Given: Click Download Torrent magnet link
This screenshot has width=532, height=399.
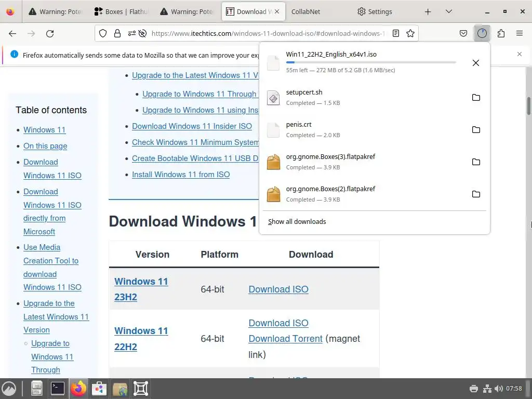Looking at the screenshot, I should [x=285, y=339].
